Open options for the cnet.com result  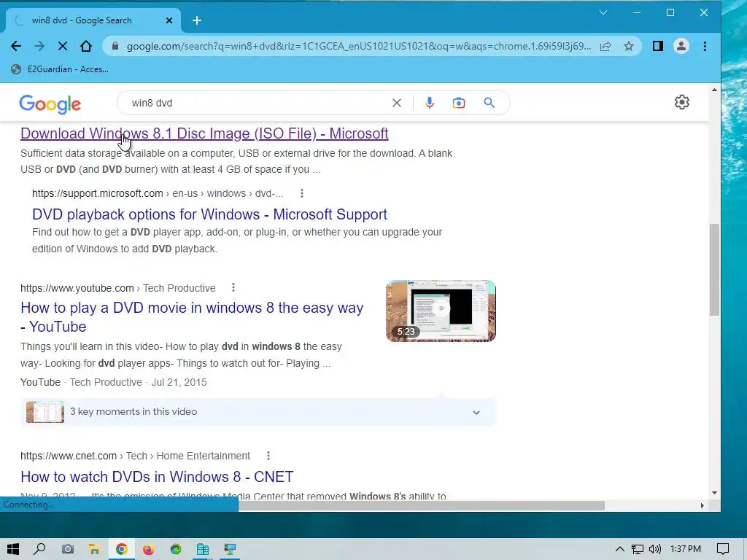point(268,456)
